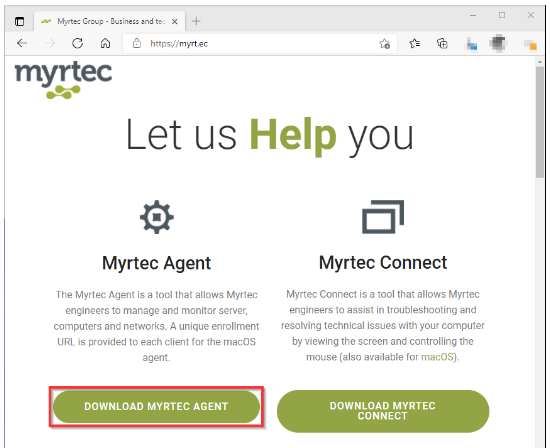
Task: Click the vertical scrollbar thumb
Action: (540, 122)
